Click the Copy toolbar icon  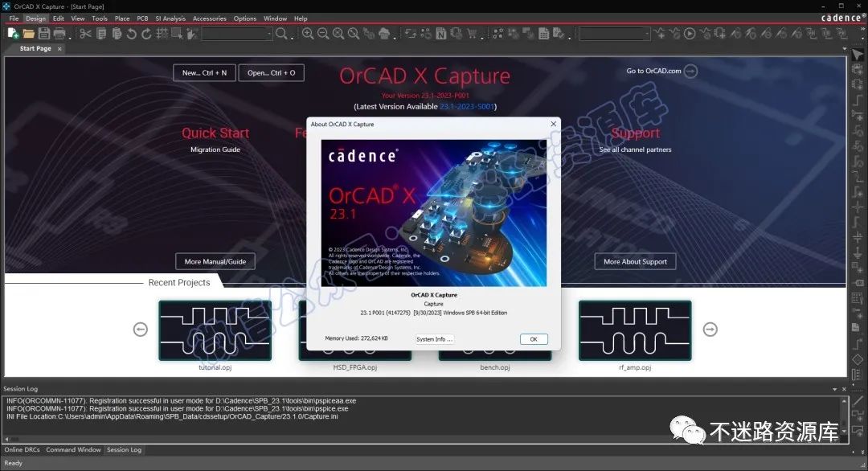coord(101,34)
